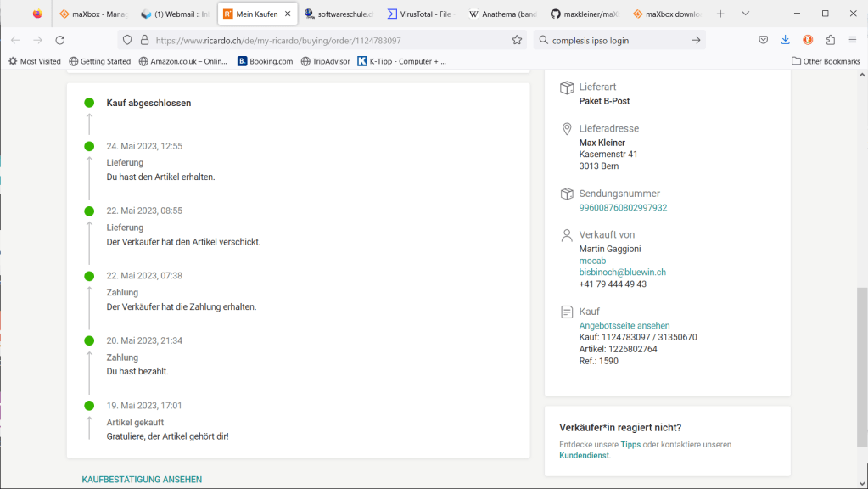Viewport: 868px width, 489px height.
Task: Click the URL address bar field
Action: pyautogui.click(x=322, y=40)
